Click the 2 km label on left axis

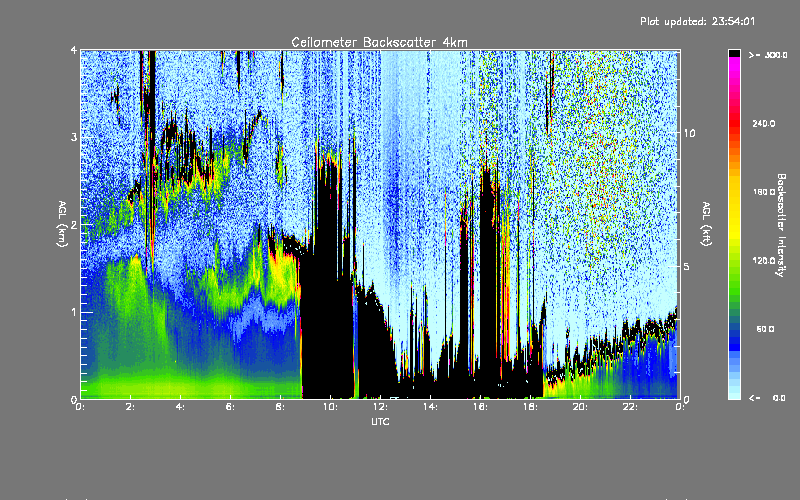[x=74, y=225]
